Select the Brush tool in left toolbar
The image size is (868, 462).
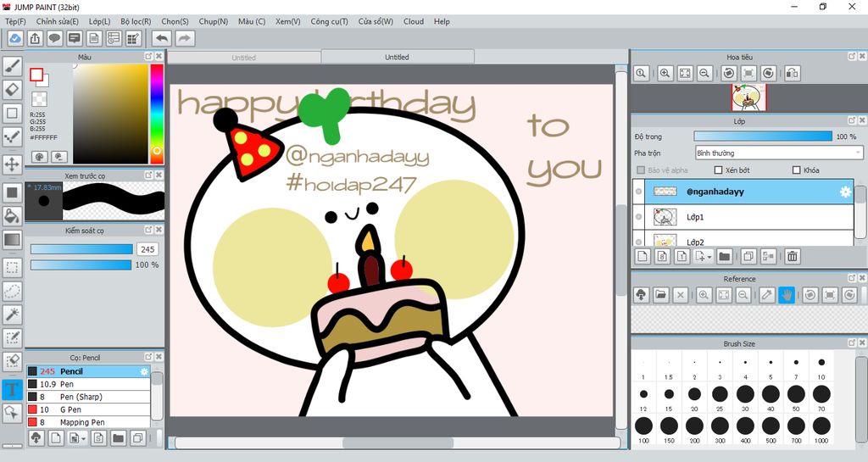(x=12, y=66)
